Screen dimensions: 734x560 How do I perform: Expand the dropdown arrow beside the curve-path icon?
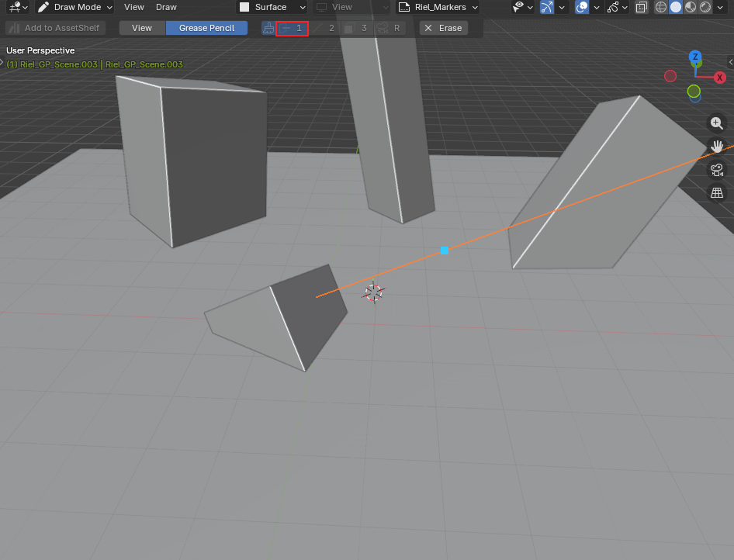tap(625, 7)
